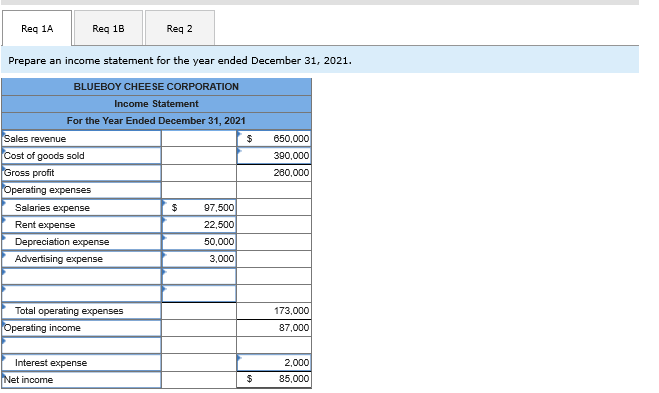Open the blank label dropdown below Operating income
Image resolution: width=659 pixels, height=393 pixels.
click(x=82, y=345)
